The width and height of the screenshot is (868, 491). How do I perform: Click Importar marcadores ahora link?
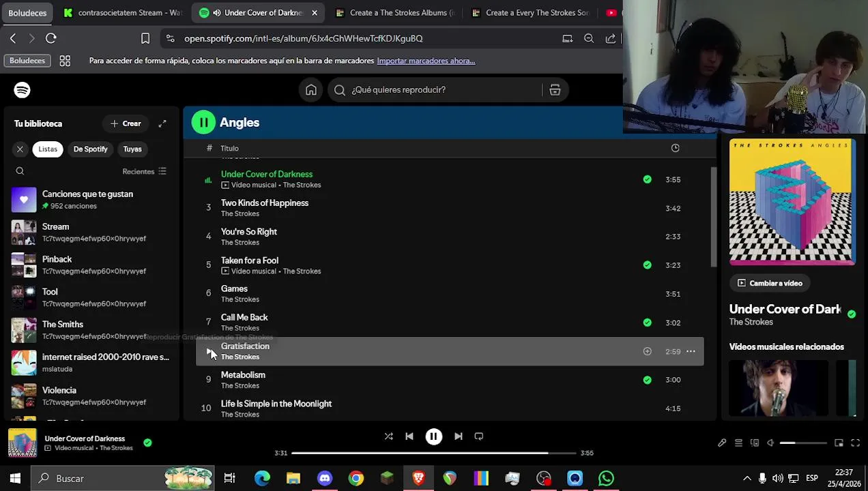[426, 61]
